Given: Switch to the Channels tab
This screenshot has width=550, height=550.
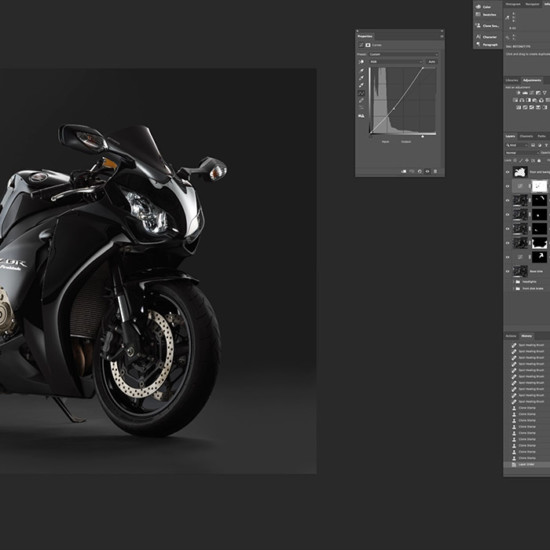Looking at the screenshot, I should (526, 136).
